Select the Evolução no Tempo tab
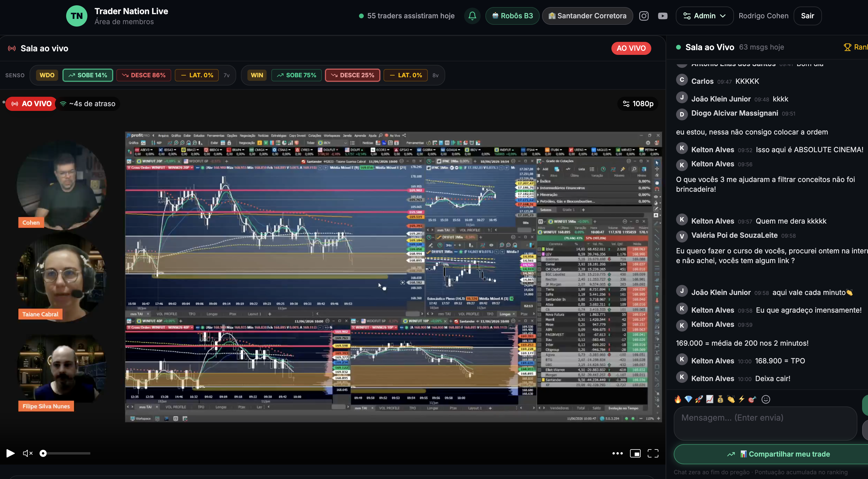The height and width of the screenshot is (479, 868). pyautogui.click(x=623, y=408)
